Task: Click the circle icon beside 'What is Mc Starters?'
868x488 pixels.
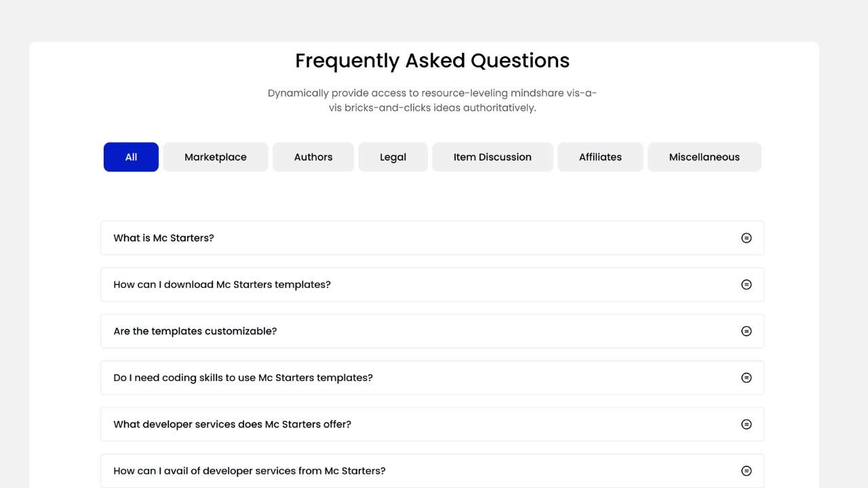Action: coord(746,238)
